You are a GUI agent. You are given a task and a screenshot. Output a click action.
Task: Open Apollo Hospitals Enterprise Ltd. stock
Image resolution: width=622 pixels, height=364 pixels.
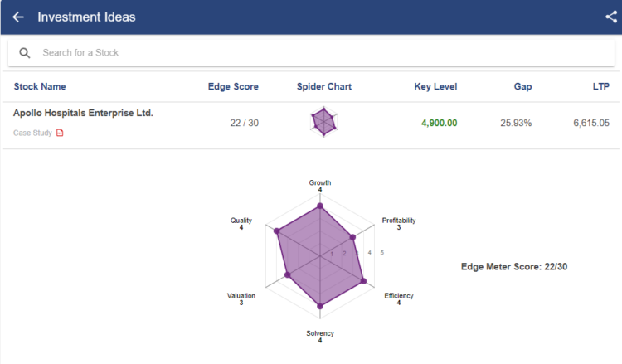pyautogui.click(x=83, y=113)
